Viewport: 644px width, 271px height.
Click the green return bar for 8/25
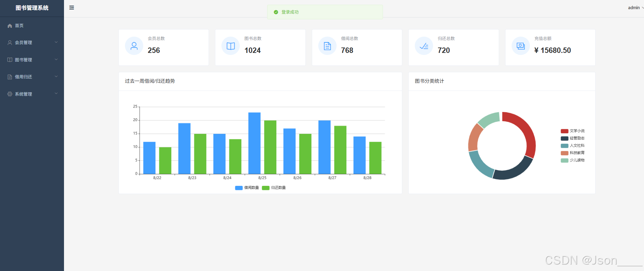click(x=270, y=147)
